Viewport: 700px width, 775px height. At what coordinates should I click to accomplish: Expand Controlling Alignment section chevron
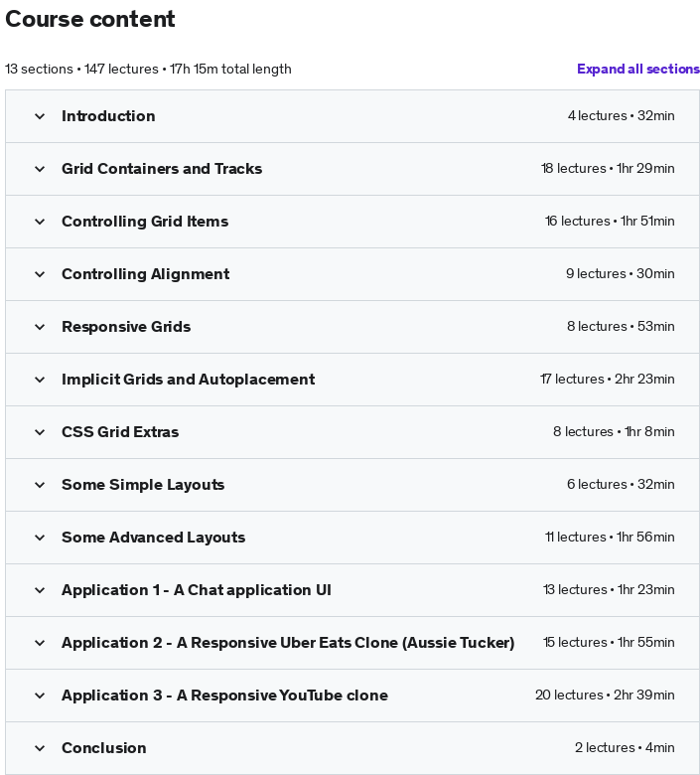tap(40, 274)
